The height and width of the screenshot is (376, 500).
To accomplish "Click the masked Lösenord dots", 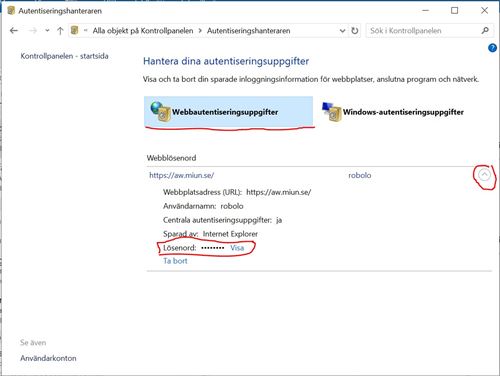I will (213, 248).
